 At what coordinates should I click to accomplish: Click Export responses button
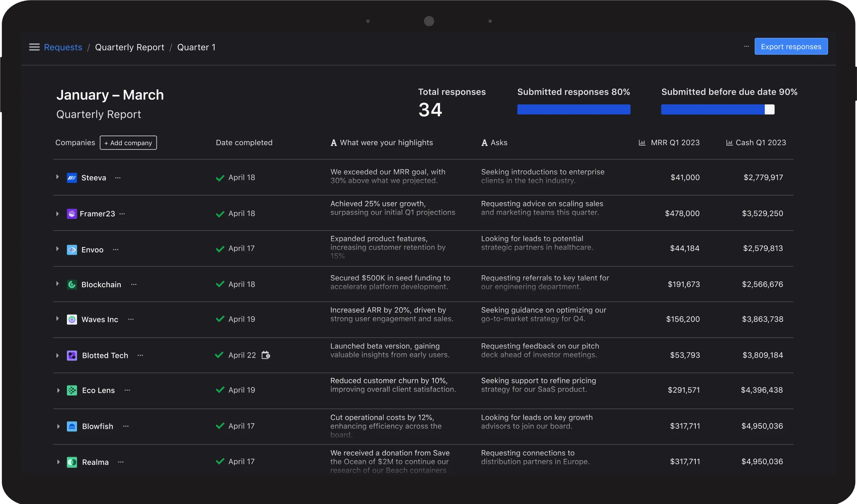(791, 47)
